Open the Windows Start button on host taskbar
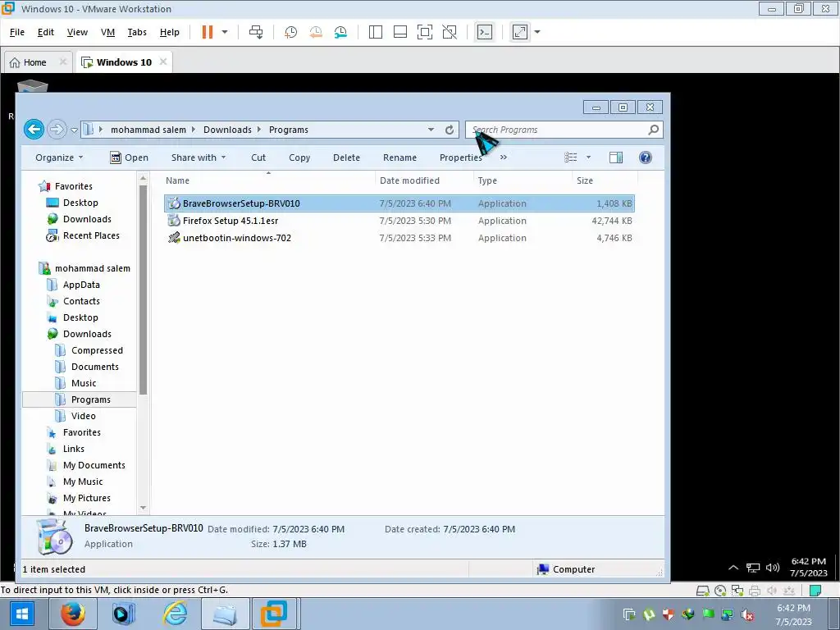The height and width of the screenshot is (630, 840). pyautogui.click(x=22, y=614)
